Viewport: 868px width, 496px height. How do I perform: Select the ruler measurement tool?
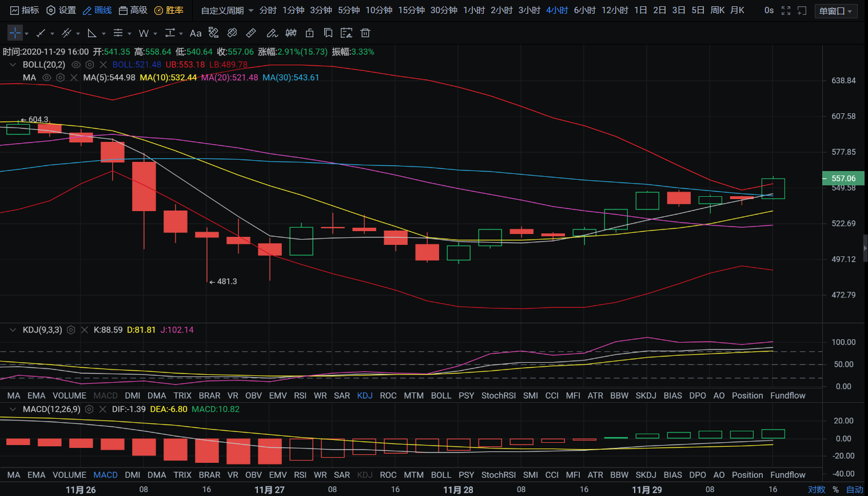251,33
